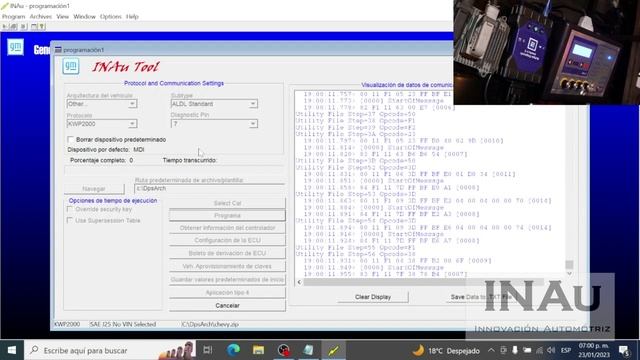Click the Select Cal button

[x=227, y=203]
